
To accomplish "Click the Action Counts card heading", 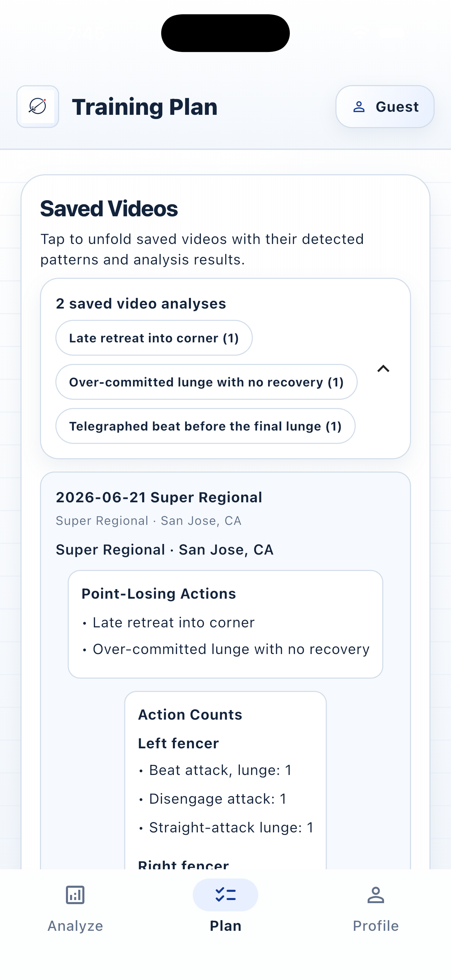I will [x=190, y=714].
